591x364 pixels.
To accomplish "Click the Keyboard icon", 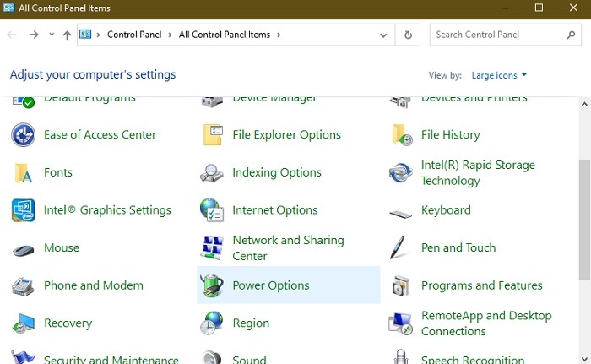I will 401,215.
